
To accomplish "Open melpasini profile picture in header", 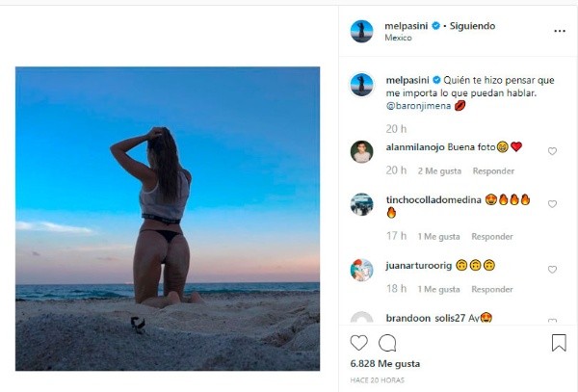I will pyautogui.click(x=361, y=32).
